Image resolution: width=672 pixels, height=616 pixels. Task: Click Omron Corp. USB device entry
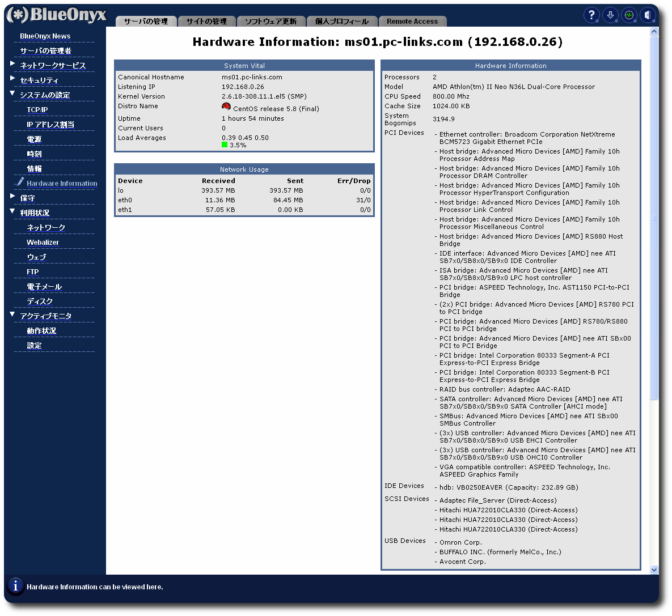pos(460,542)
